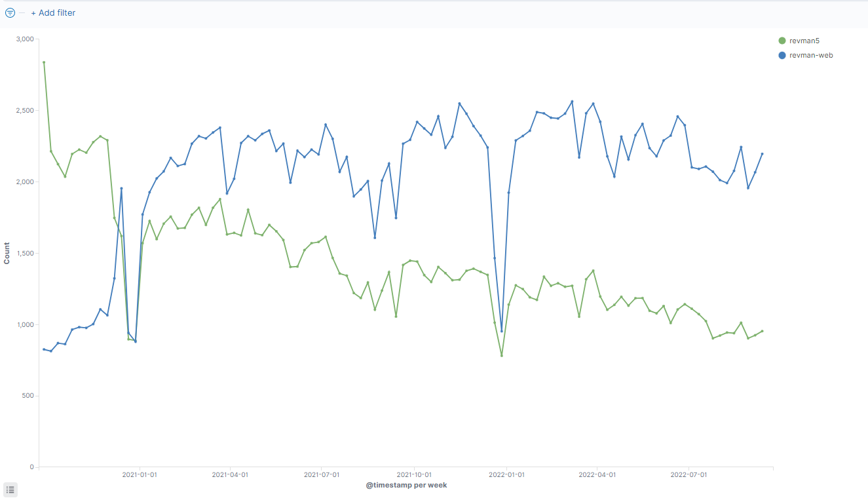The image size is (868, 498).
Task: Click the 2022-07-01 x-axis label
Action: pyautogui.click(x=690, y=474)
